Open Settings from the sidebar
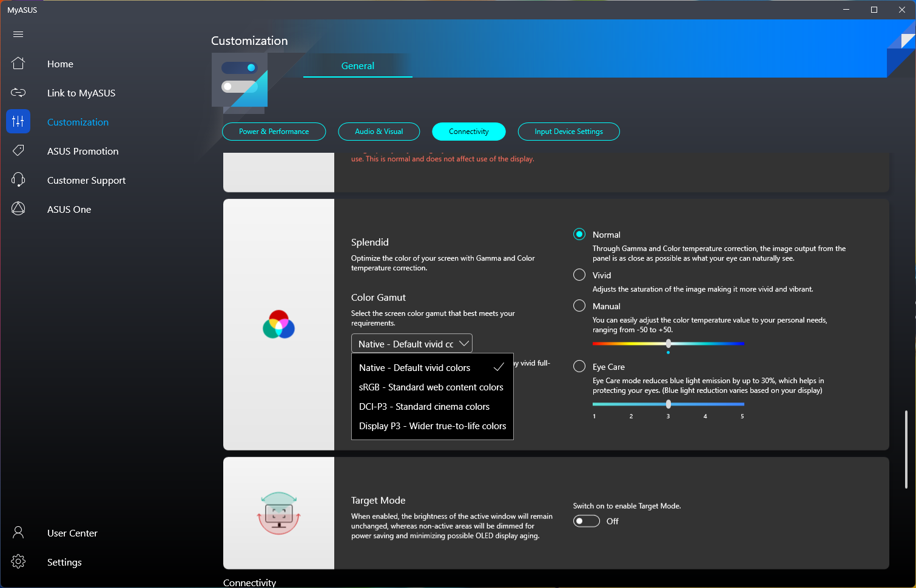The image size is (916, 588). point(64,562)
